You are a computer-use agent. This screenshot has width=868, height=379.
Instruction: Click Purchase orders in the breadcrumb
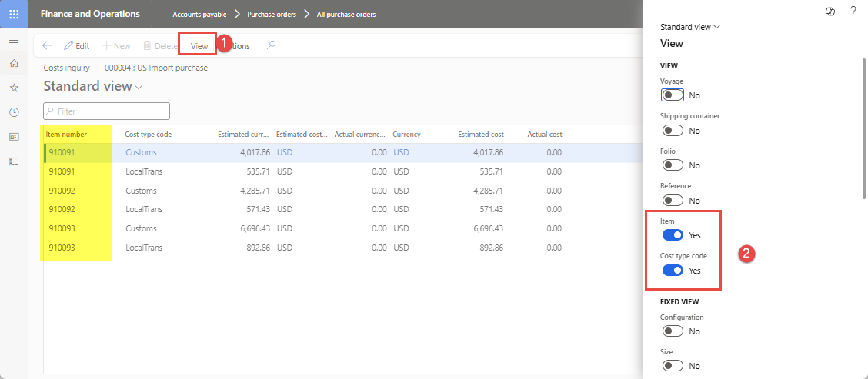pyautogui.click(x=271, y=14)
